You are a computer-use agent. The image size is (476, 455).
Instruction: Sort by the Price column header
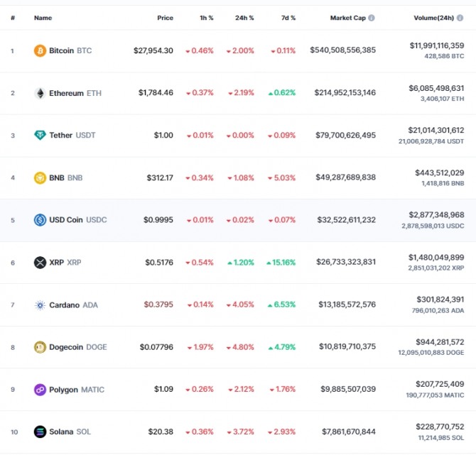click(x=165, y=18)
